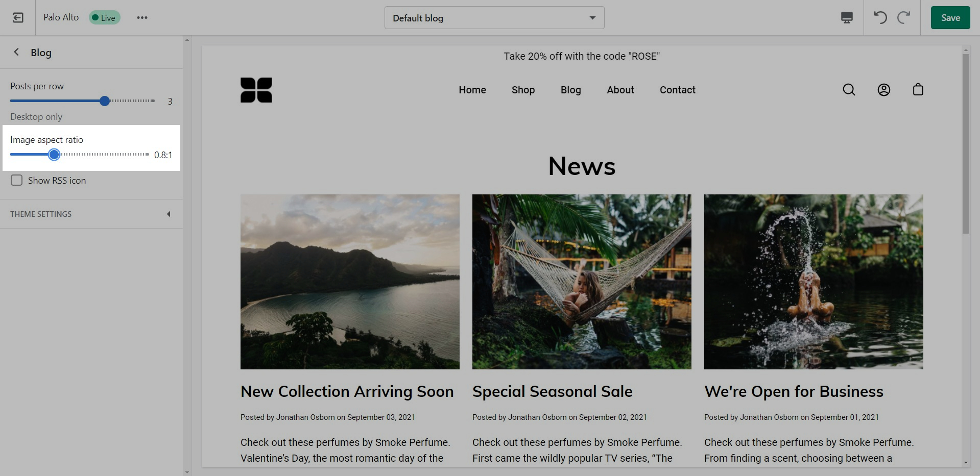The height and width of the screenshot is (476, 980).
Task: Select Shop in the navigation menu
Action: pos(523,90)
